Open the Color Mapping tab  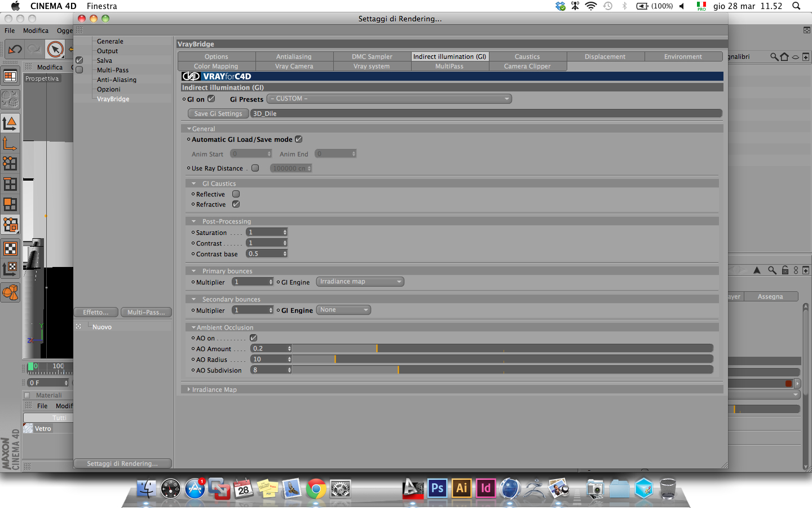216,66
